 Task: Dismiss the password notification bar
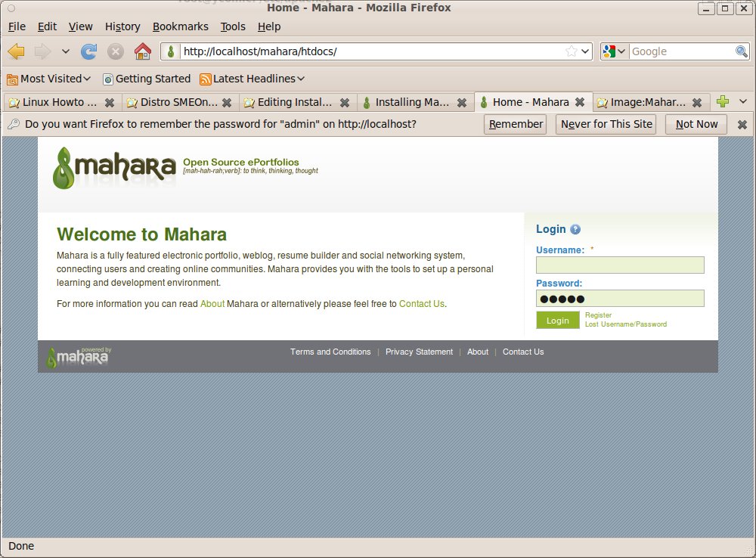point(742,125)
